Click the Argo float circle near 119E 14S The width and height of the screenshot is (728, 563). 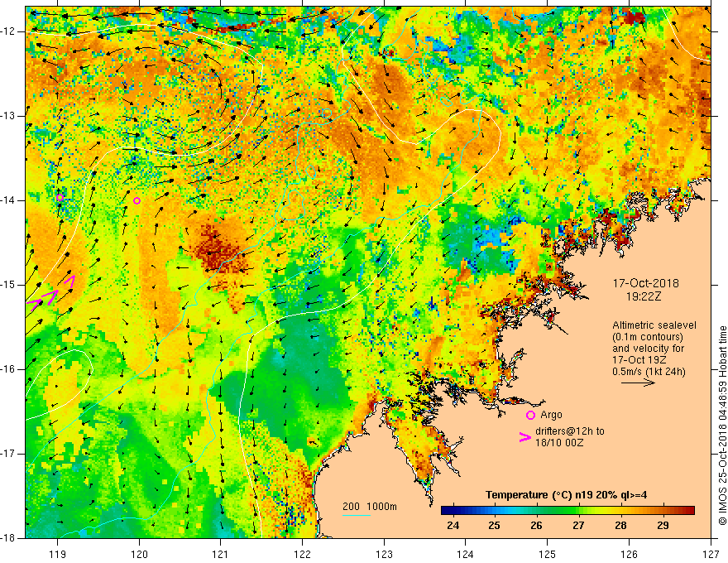click(60, 197)
